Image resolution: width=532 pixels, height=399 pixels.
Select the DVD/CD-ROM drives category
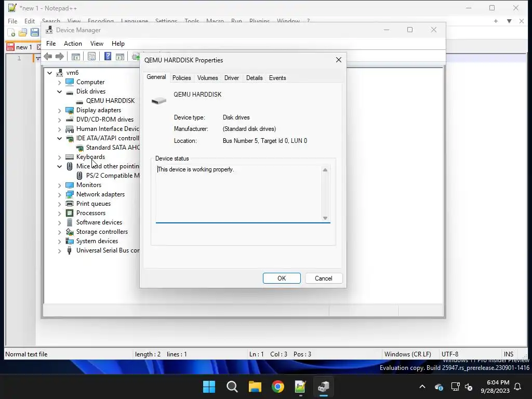pyautogui.click(x=105, y=119)
